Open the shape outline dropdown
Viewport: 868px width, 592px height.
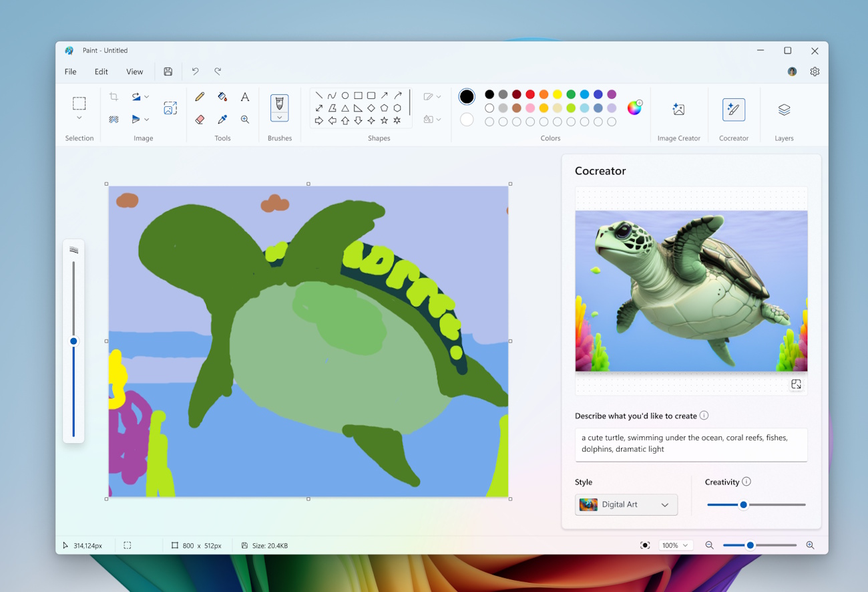pos(432,97)
